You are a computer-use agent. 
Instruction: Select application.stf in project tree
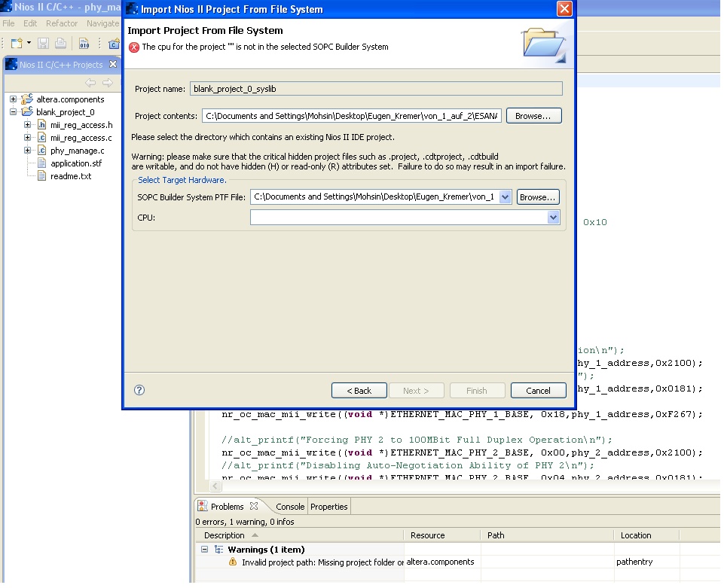[76, 163]
